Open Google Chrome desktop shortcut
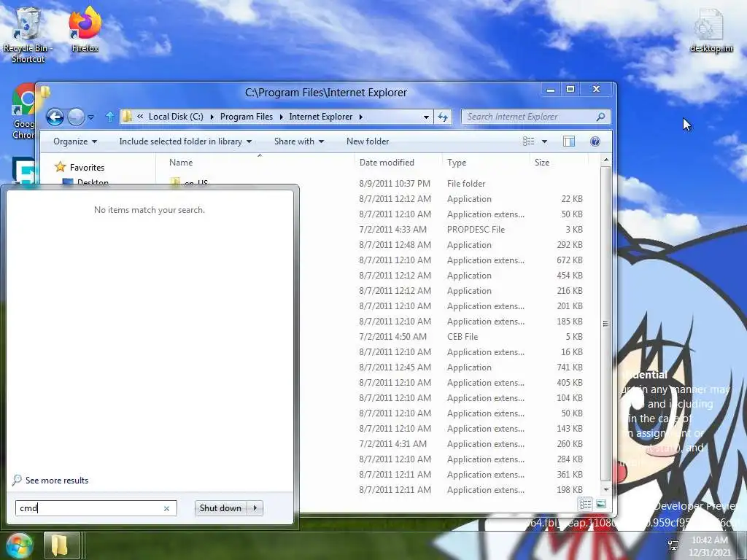 [x=24, y=112]
